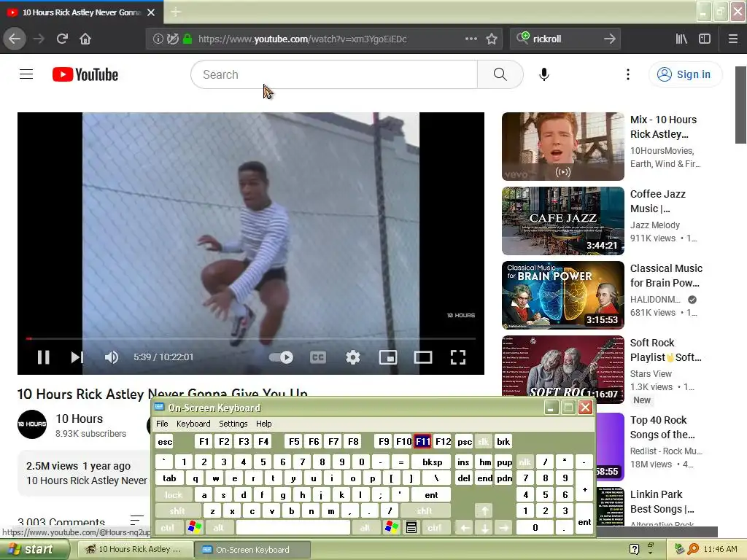Toggle the left ctrl key
The width and height of the screenshot is (747, 560).
point(167,528)
